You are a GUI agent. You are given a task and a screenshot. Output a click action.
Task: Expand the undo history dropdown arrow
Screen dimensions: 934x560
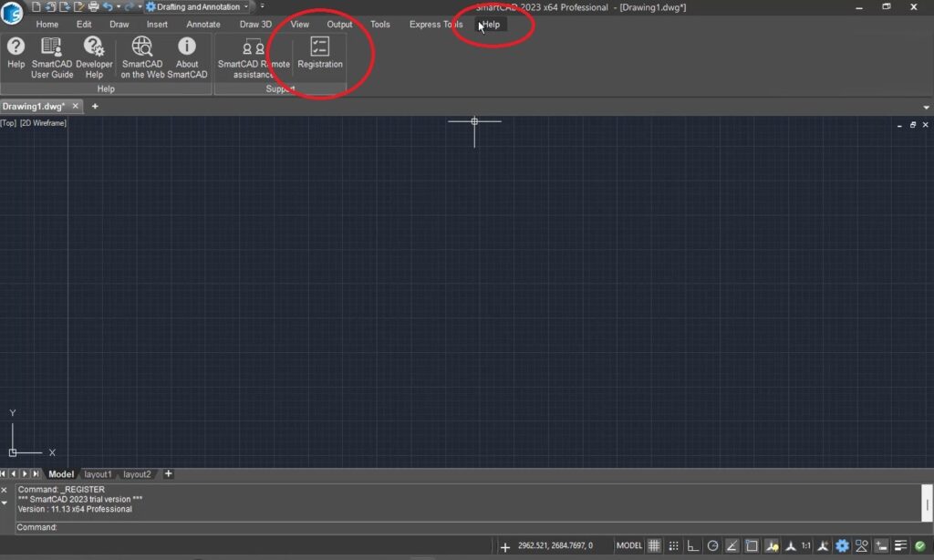(x=118, y=7)
